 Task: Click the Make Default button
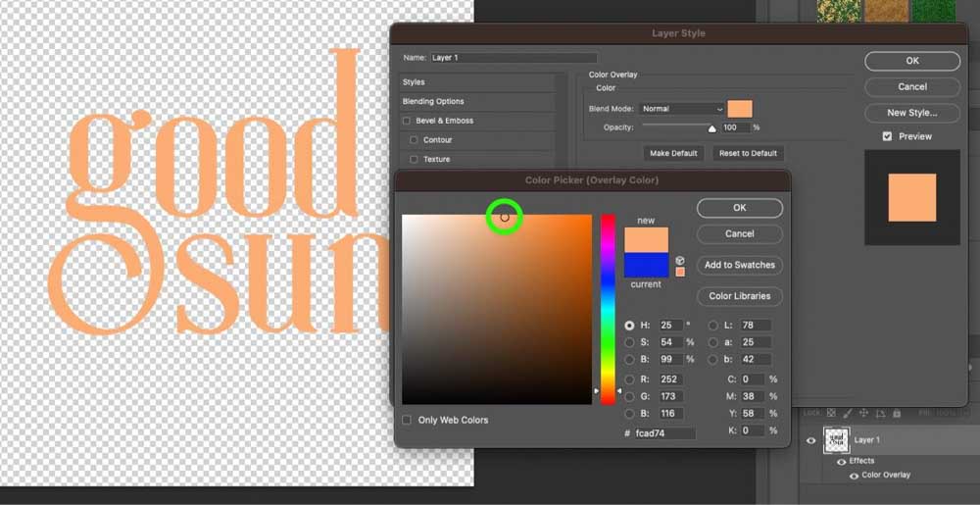(x=673, y=153)
